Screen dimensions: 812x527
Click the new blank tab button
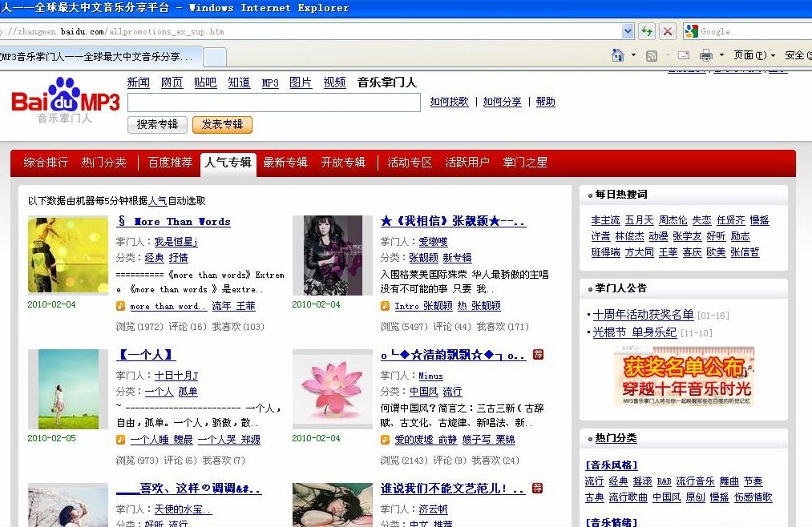coord(214,56)
